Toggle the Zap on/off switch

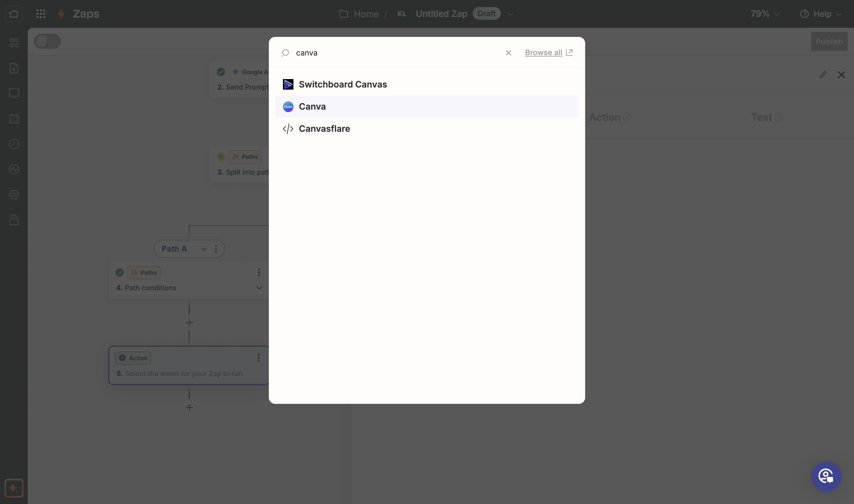coord(47,41)
